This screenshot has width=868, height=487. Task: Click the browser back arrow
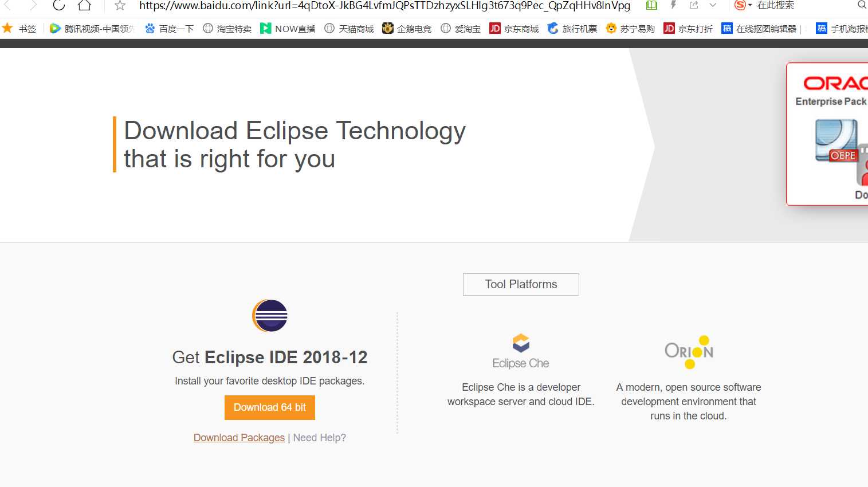coord(8,6)
